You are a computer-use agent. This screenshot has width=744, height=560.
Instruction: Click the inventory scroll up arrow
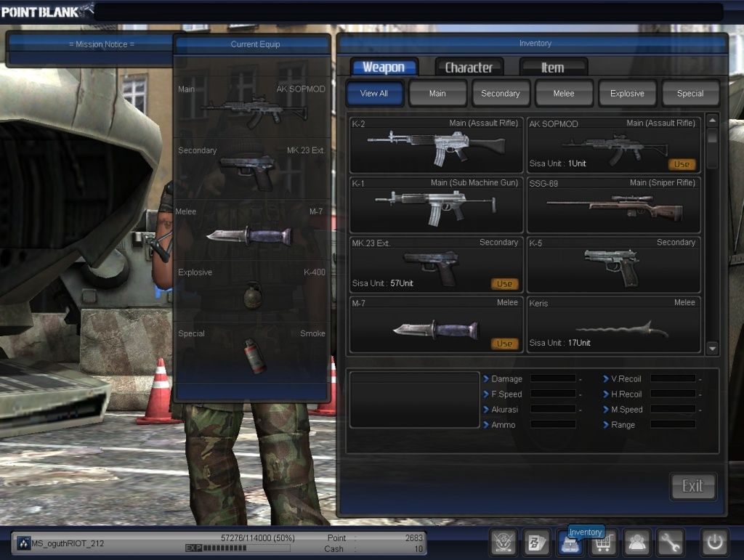point(712,121)
